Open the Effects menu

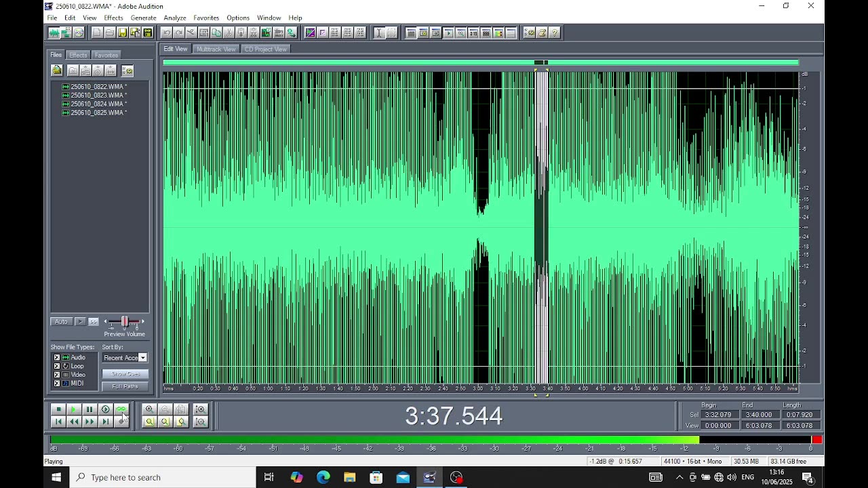click(x=114, y=18)
